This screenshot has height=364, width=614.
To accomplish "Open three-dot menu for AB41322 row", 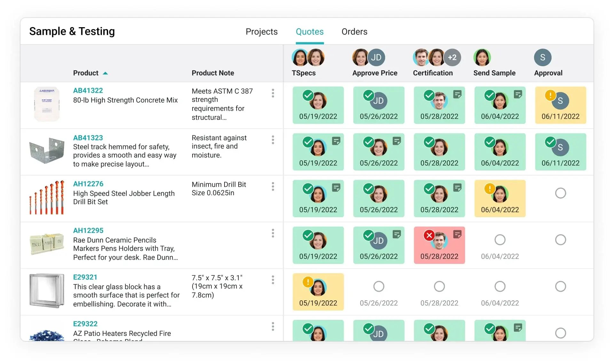I will [x=273, y=93].
